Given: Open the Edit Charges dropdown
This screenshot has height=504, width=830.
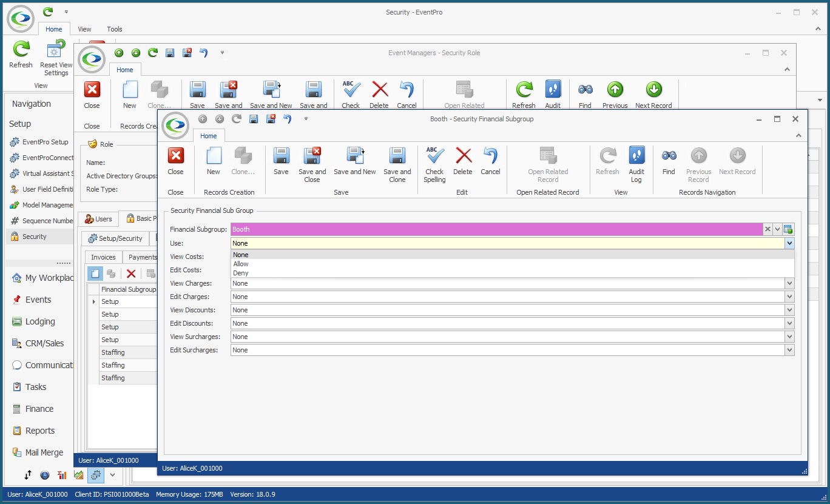Looking at the screenshot, I should click(789, 297).
